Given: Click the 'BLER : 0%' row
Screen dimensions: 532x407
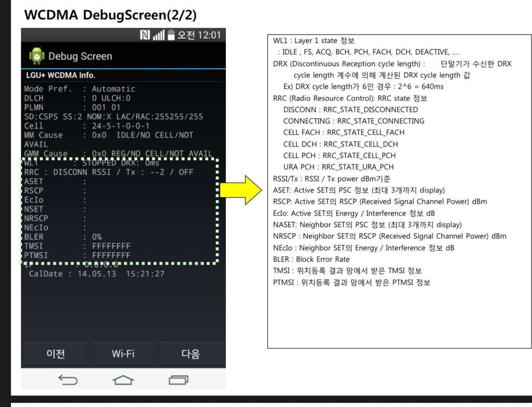Looking at the screenshot, I should pyautogui.click(x=63, y=237).
